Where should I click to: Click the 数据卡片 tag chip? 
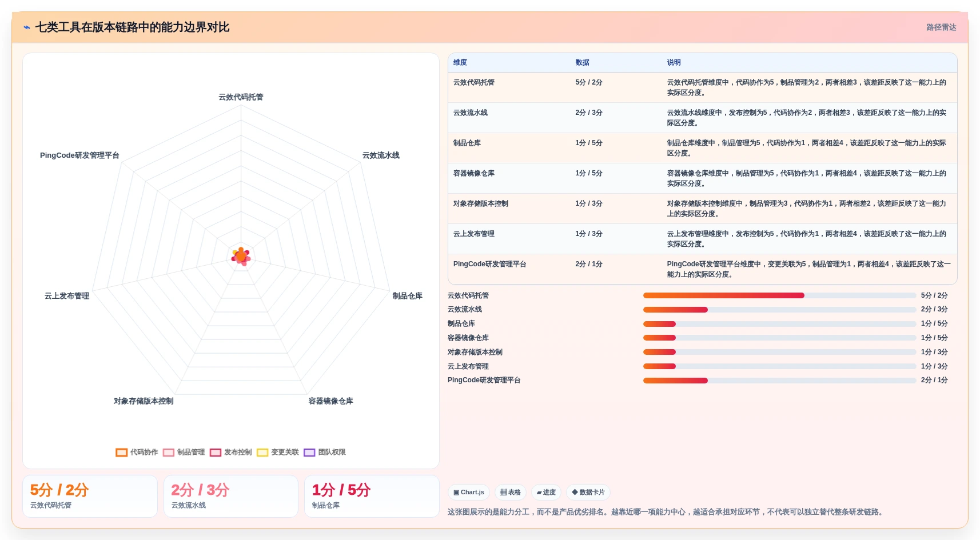(x=588, y=492)
